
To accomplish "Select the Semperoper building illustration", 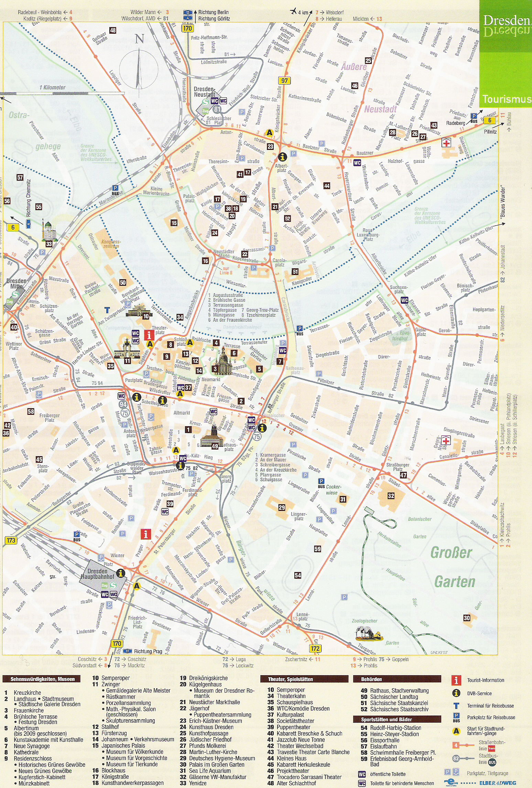I will pyautogui.click(x=139, y=311).
